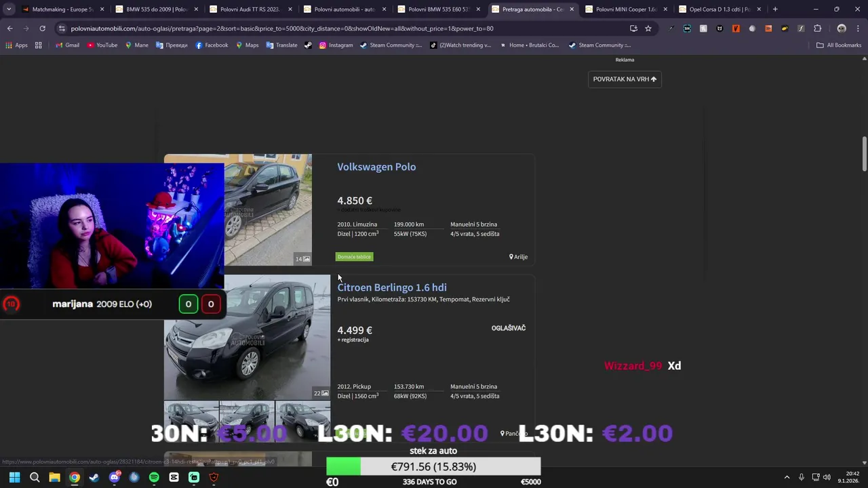Click the page vertical scrollbar thumb
The image size is (868, 488).
(865, 154)
